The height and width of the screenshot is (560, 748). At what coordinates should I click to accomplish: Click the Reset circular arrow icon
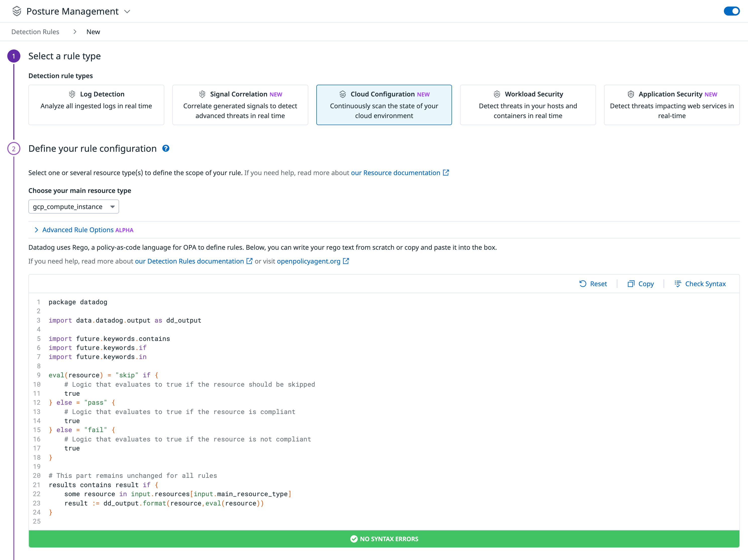tap(583, 284)
